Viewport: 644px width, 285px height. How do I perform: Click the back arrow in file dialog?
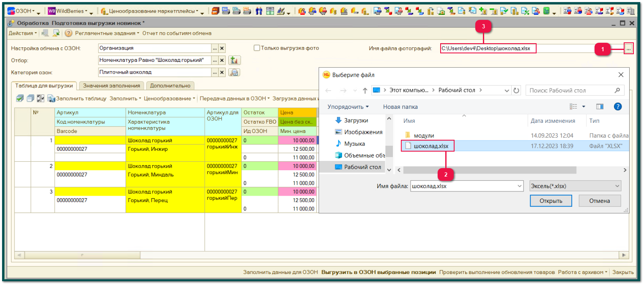[x=329, y=90]
